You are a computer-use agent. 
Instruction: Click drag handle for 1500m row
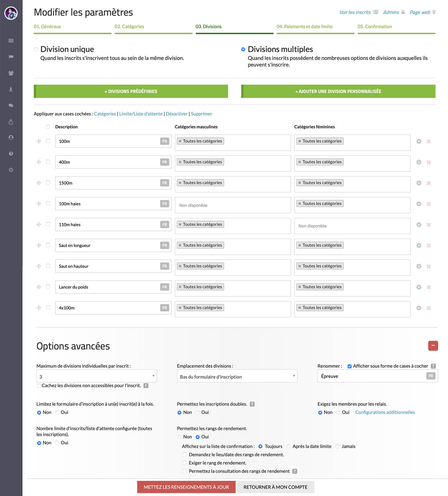pos(39,183)
